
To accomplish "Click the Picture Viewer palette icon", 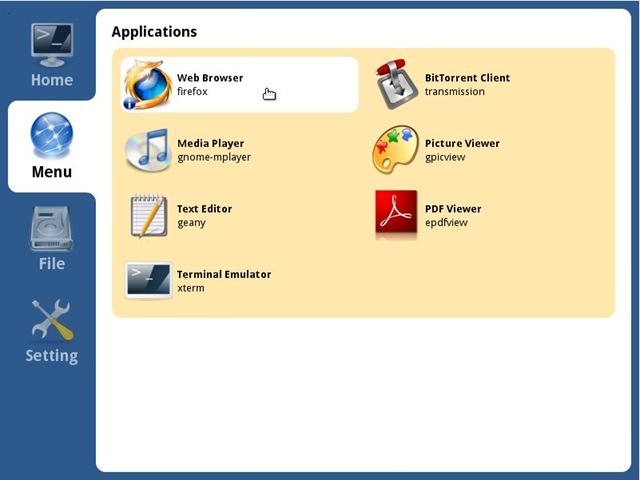I will (396, 150).
